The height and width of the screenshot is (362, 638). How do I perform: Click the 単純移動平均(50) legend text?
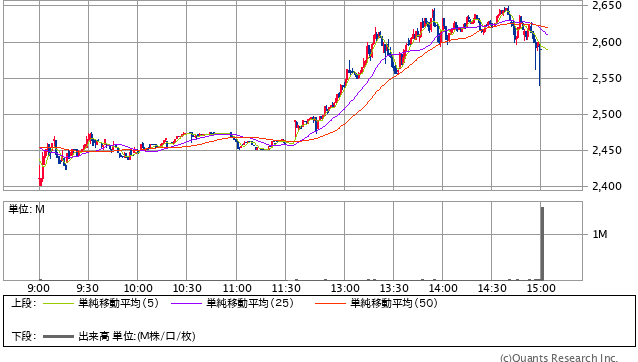click(x=394, y=303)
